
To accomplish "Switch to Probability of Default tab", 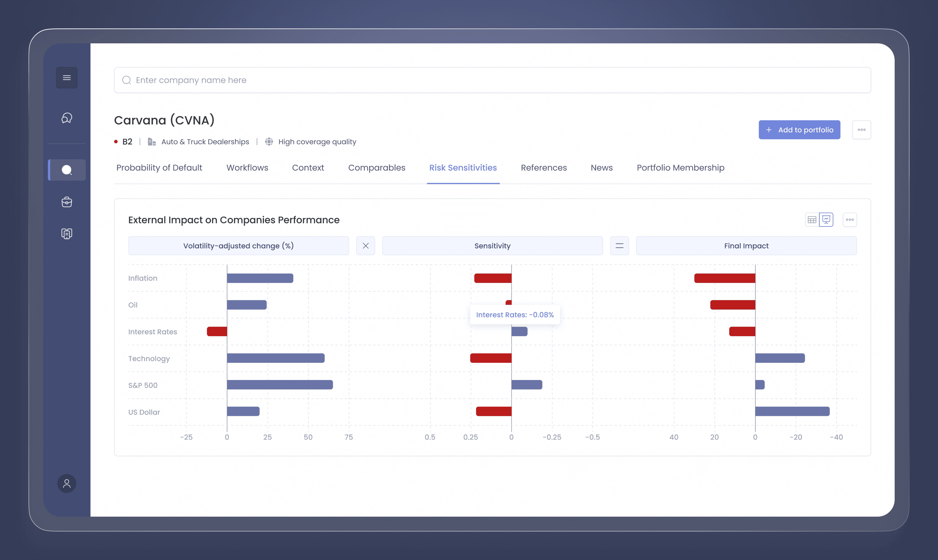I will (x=159, y=168).
